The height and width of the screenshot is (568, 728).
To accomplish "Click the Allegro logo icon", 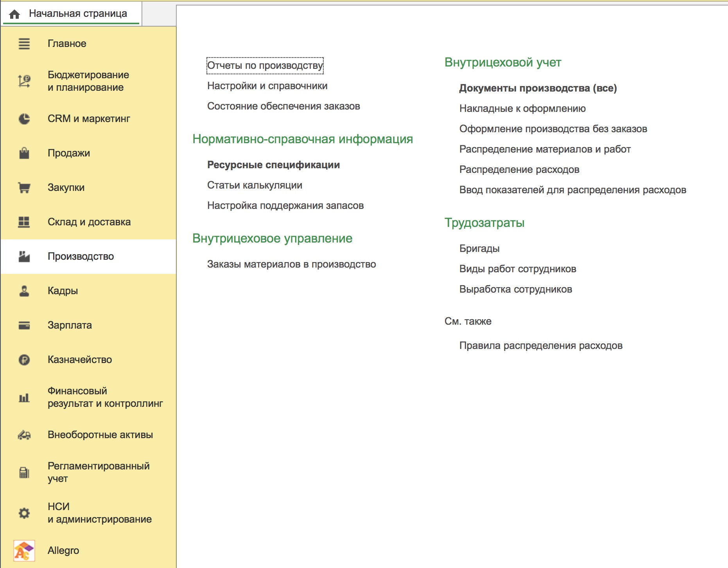I will click(24, 550).
